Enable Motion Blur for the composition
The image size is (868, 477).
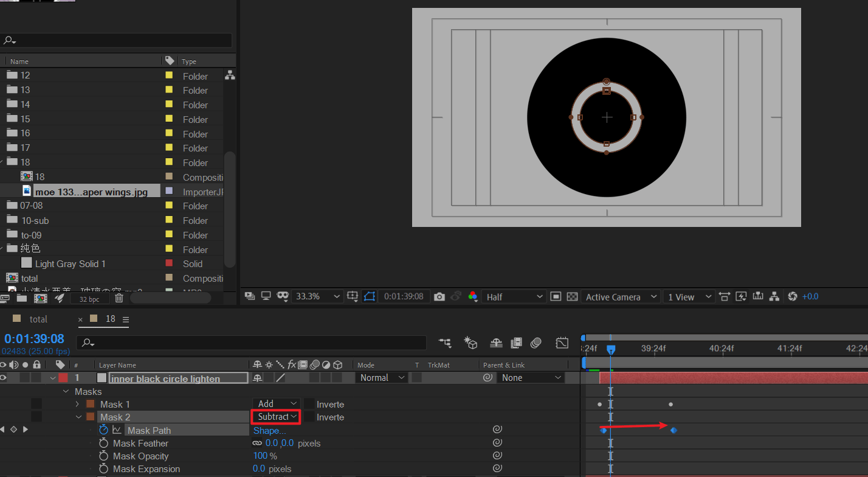pos(536,343)
